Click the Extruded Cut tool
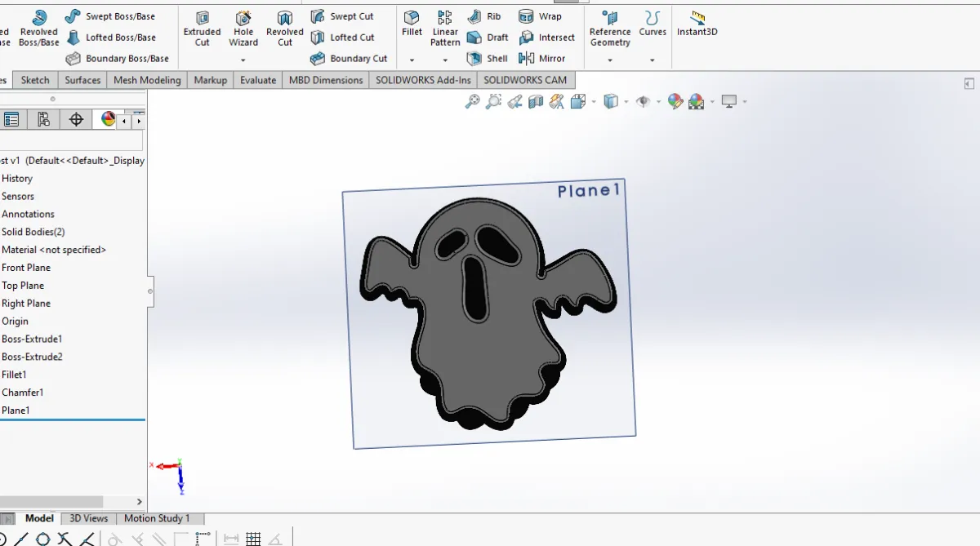The height and width of the screenshot is (546, 980). [x=202, y=27]
